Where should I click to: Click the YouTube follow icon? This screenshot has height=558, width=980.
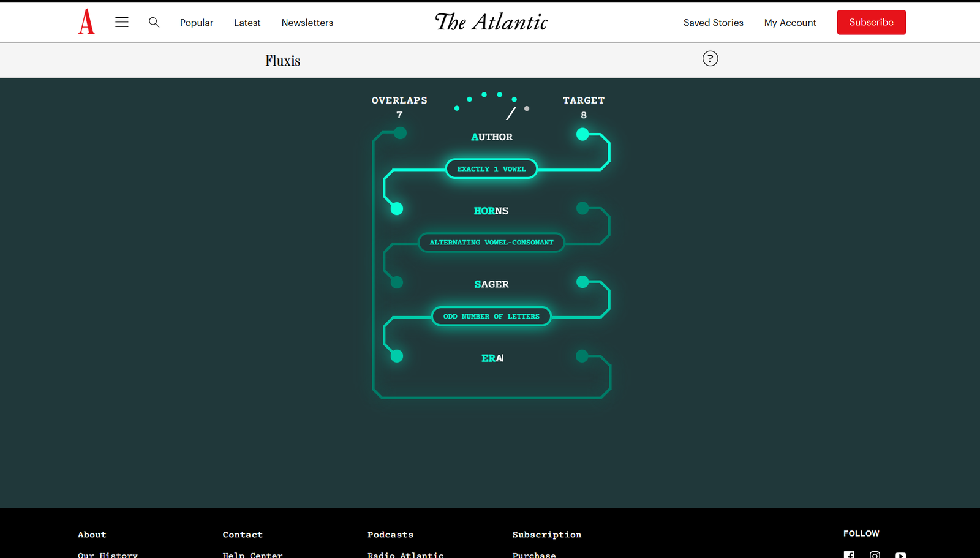900,555
